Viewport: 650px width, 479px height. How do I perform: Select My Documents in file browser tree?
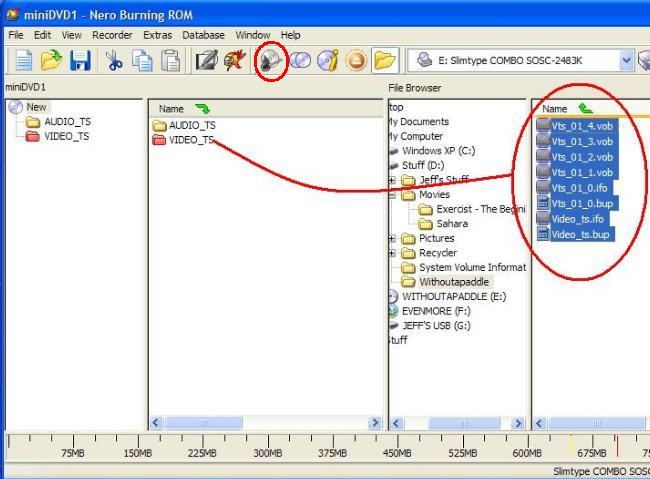[x=420, y=122]
